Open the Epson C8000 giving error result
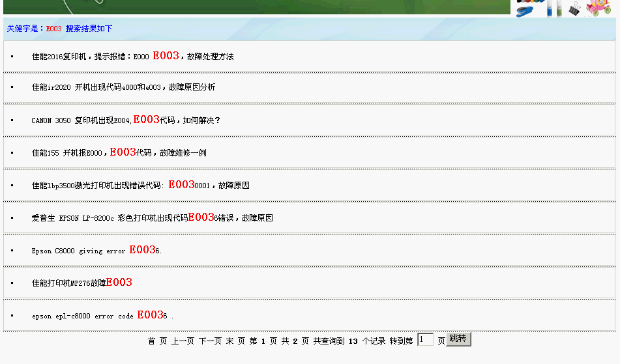 click(x=96, y=250)
